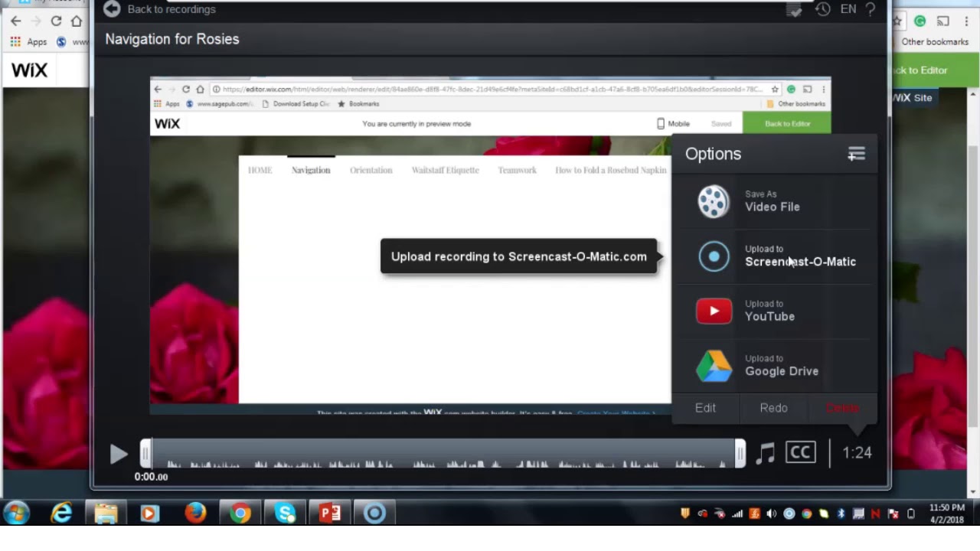The image size is (980, 551).
Task: Open Apps bookmark in background Chrome
Action: (29, 42)
